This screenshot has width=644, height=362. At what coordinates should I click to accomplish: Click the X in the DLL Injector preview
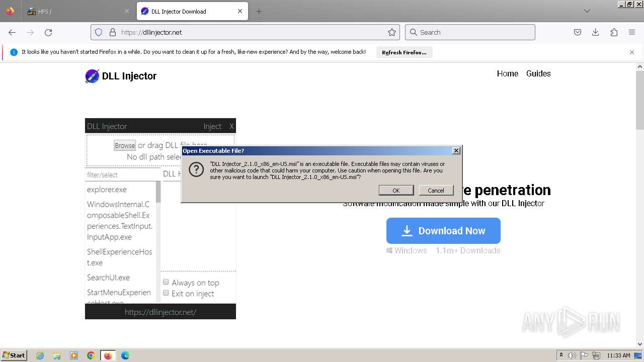pos(231,126)
